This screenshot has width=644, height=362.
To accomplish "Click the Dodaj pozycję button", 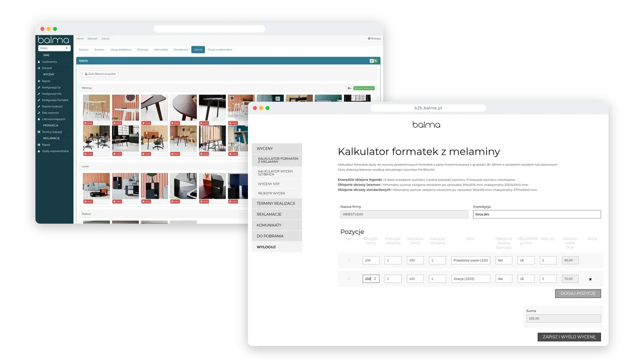I will pos(578,293).
